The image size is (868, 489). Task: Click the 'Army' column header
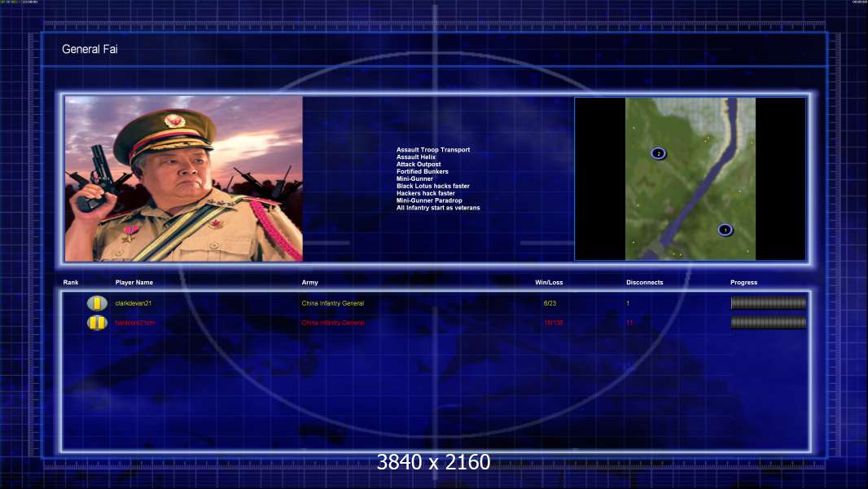click(x=310, y=283)
